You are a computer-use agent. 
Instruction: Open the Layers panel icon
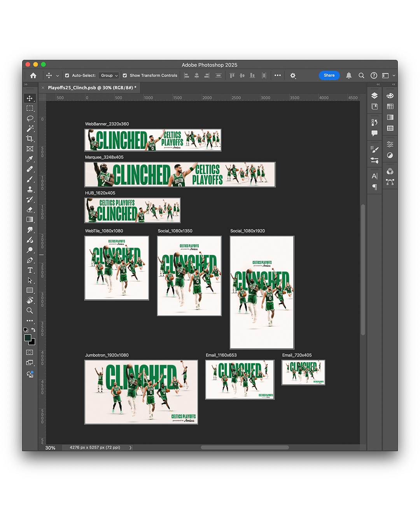[374, 96]
